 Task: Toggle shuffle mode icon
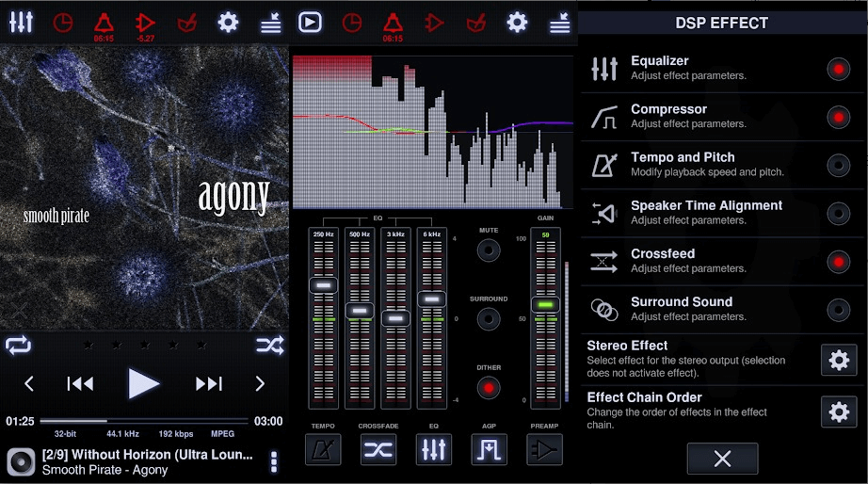pyautogui.click(x=269, y=345)
